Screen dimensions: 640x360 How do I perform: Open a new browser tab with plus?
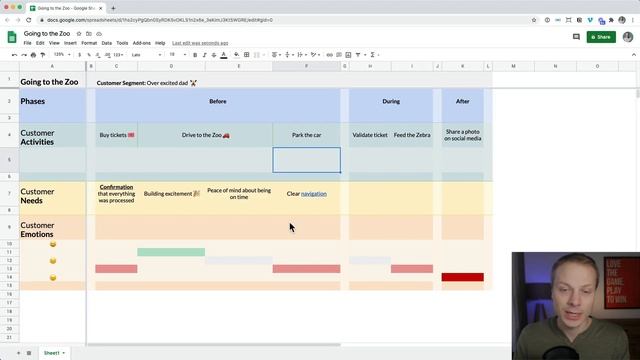click(x=113, y=8)
